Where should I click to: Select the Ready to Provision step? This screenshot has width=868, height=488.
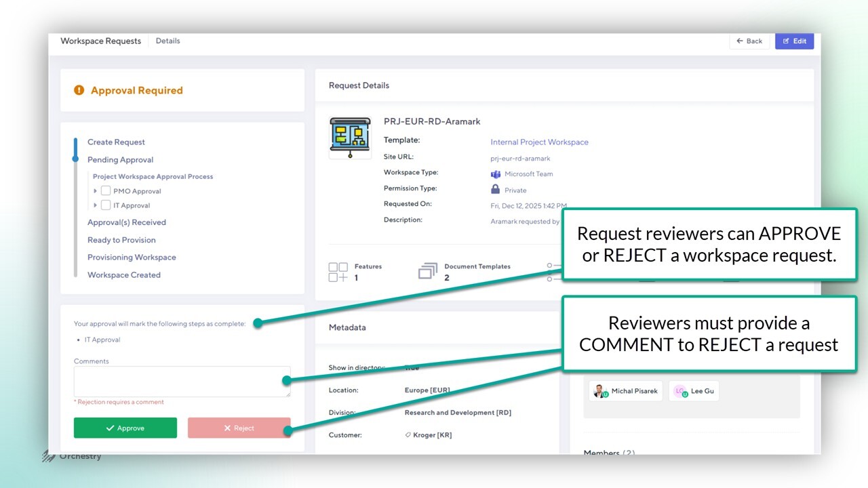tap(121, 240)
